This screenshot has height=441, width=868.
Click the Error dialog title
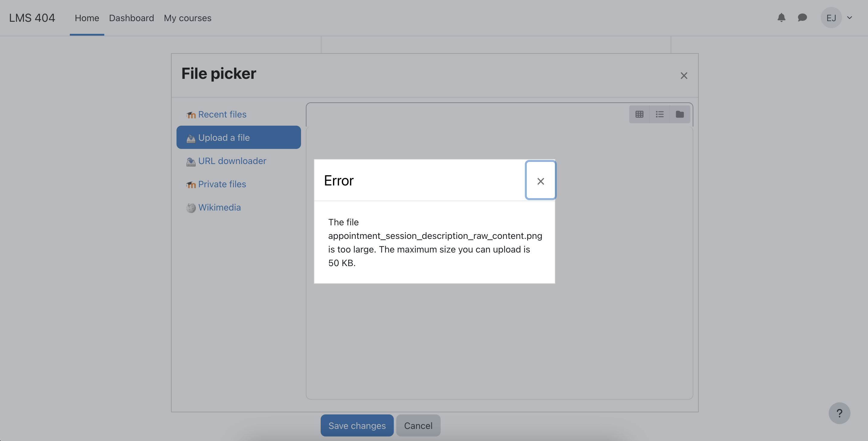338,181
